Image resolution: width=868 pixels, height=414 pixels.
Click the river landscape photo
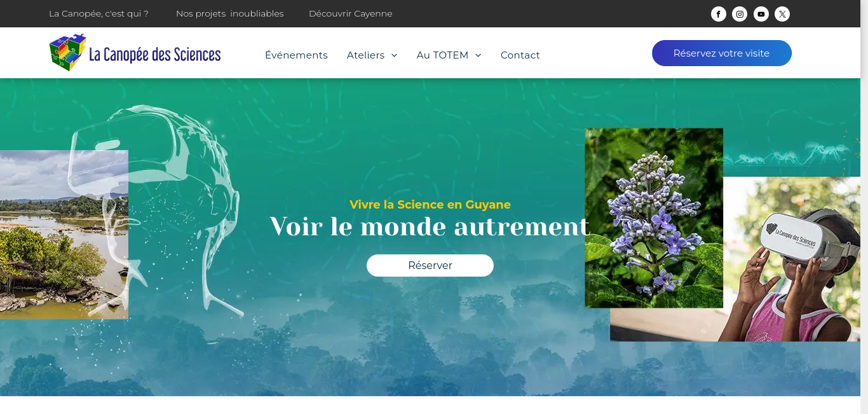point(64,235)
